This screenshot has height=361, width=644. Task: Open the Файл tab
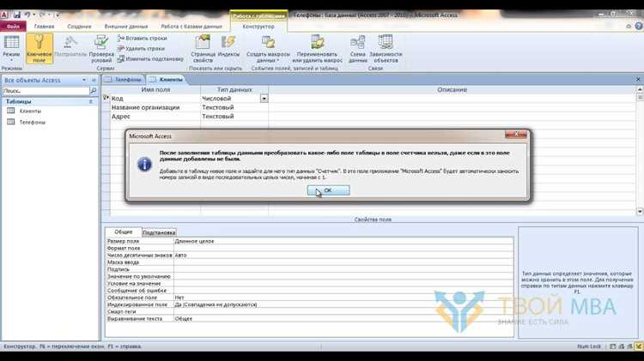click(13, 27)
